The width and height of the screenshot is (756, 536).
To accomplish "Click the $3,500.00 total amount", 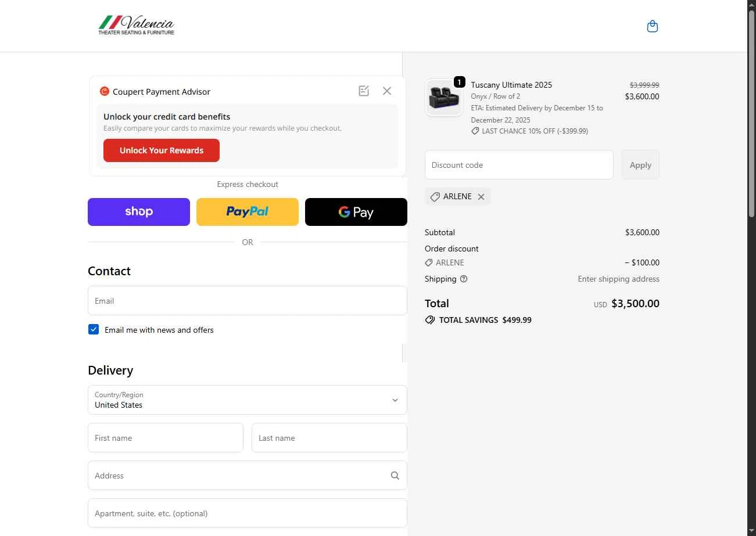I will 635,304.
